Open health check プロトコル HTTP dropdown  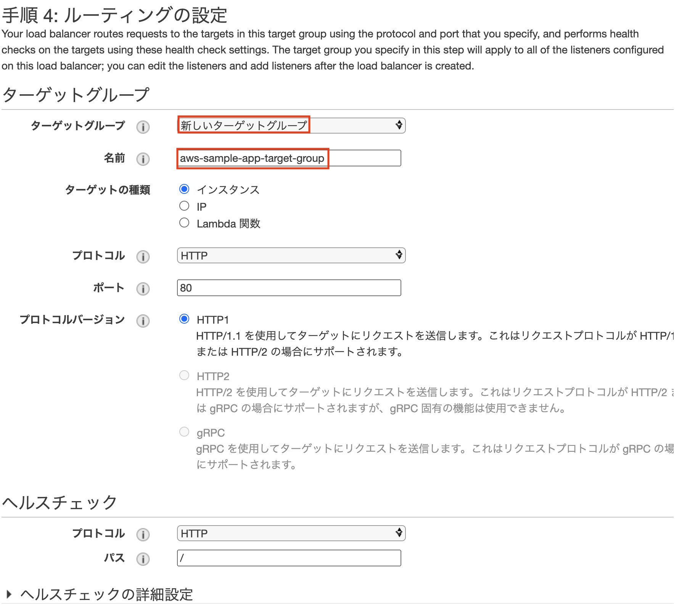291,533
